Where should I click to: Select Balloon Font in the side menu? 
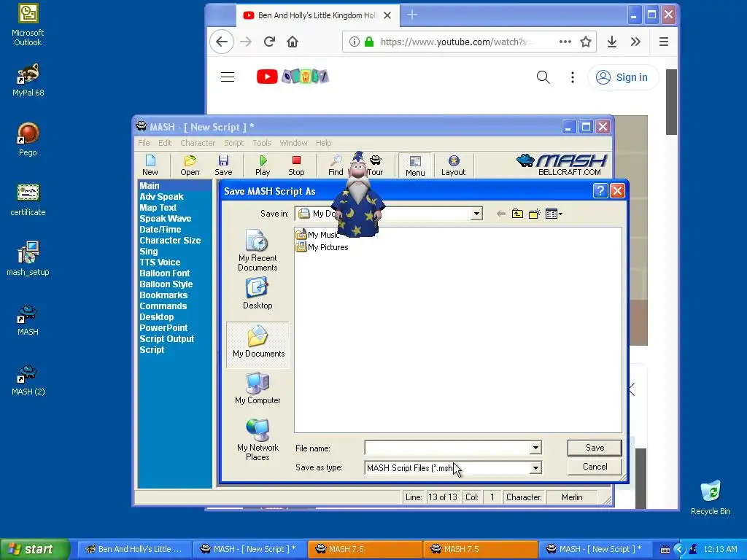pos(164,273)
